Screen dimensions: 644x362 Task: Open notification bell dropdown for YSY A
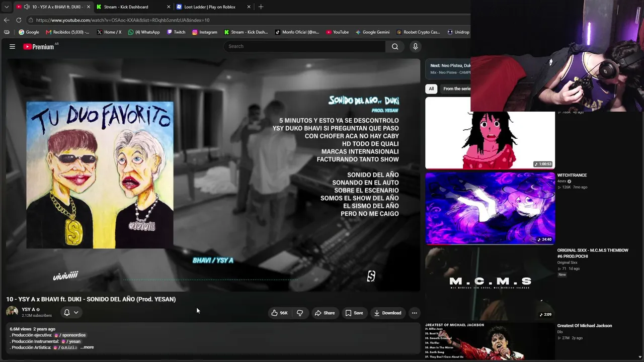coord(71,313)
